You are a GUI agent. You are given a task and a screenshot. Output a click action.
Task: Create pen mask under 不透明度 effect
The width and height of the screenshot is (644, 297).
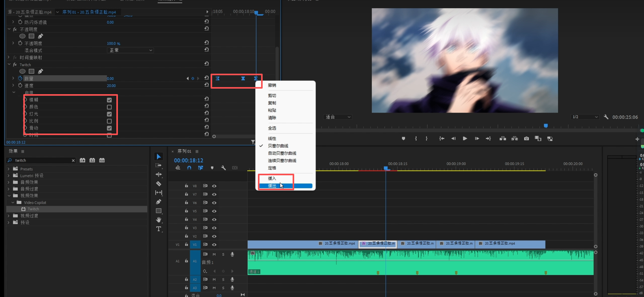pyautogui.click(x=41, y=36)
